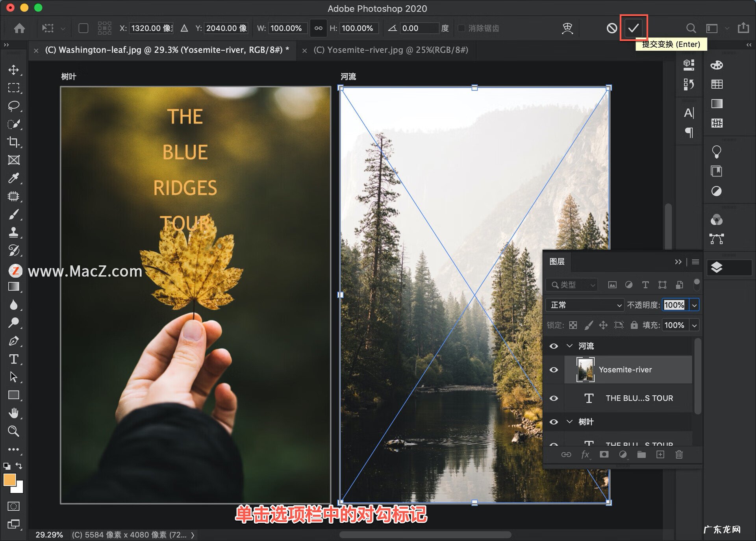Switch to the Washington-leaf.jpg document tab
The image size is (756, 541).
167,50
